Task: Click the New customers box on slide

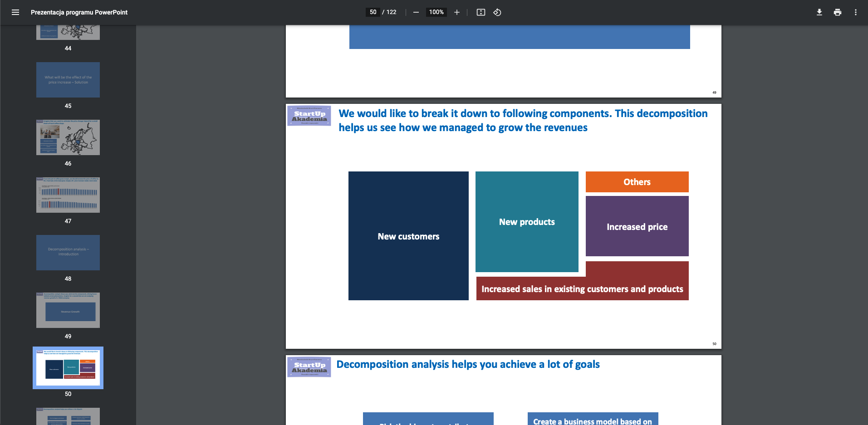Action: point(408,236)
